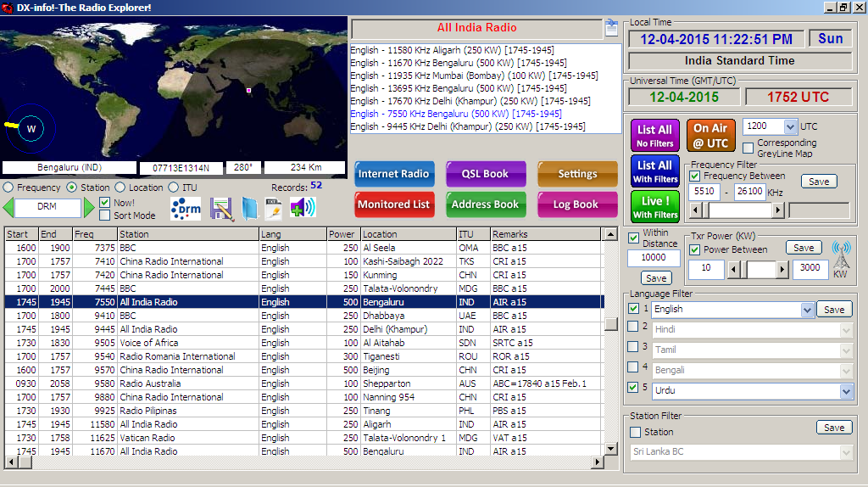Open the Bengali language dropdown
This screenshot has height=487, width=868.
(x=846, y=371)
